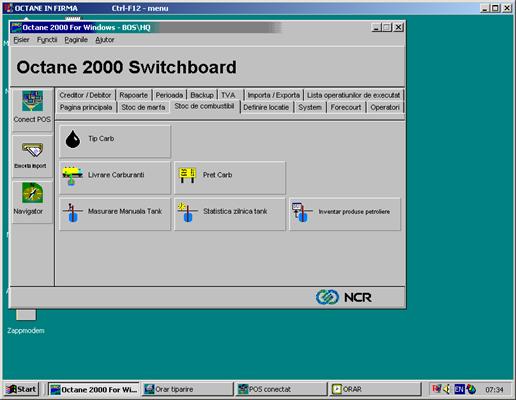Click the Tip Carb oil drop icon
This screenshot has height=400, width=516.
(73, 139)
